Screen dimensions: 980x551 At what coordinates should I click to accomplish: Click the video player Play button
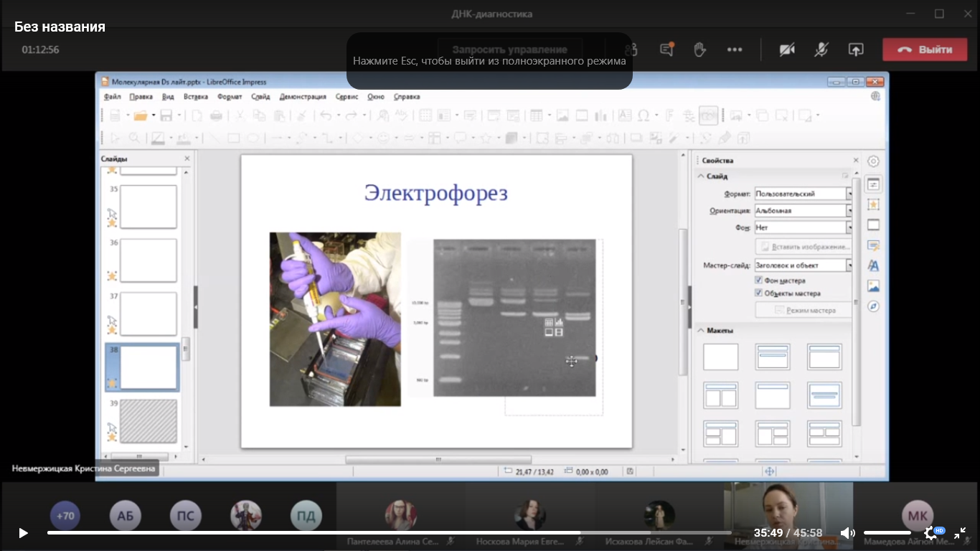pos(23,533)
